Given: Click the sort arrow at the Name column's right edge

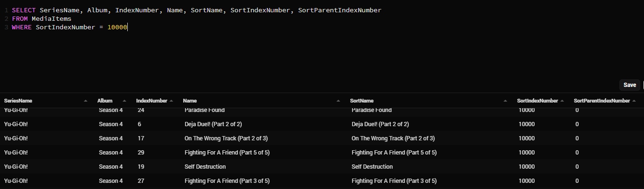Looking at the screenshot, I should tap(338, 101).
